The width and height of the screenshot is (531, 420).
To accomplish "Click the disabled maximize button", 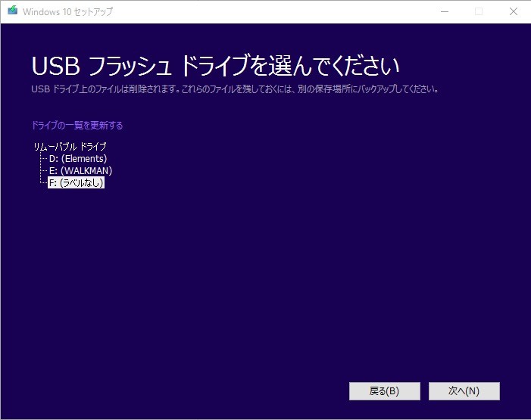I will [x=479, y=11].
